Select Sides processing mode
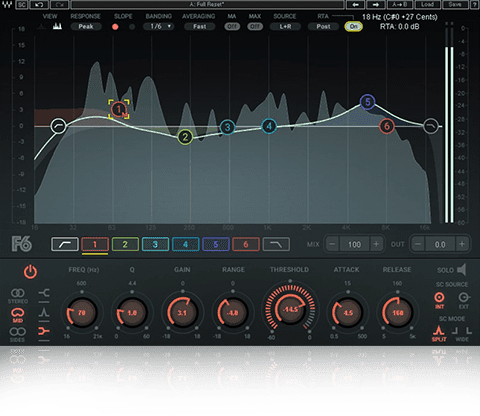This screenshot has height=416, width=480. (18, 334)
